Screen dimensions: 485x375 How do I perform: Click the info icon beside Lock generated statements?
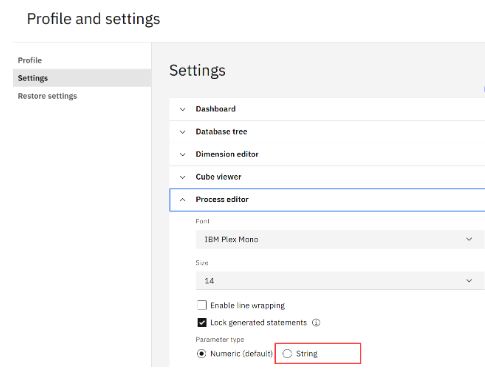pos(316,322)
